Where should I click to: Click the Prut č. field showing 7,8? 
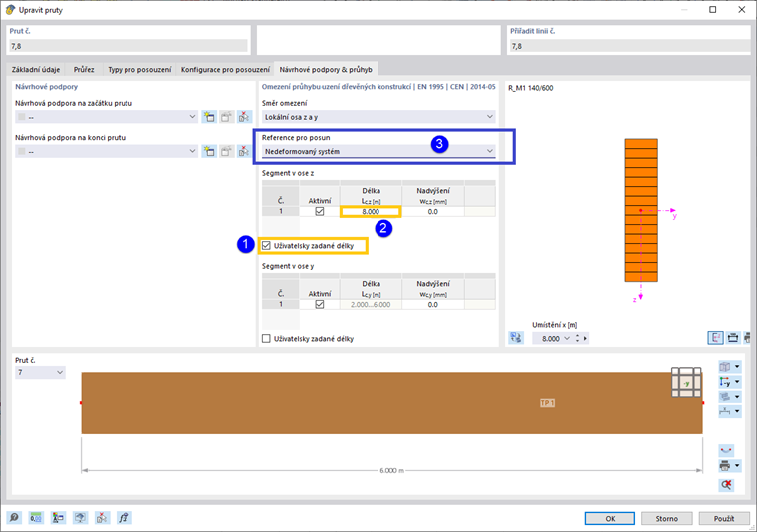pyautogui.click(x=128, y=46)
